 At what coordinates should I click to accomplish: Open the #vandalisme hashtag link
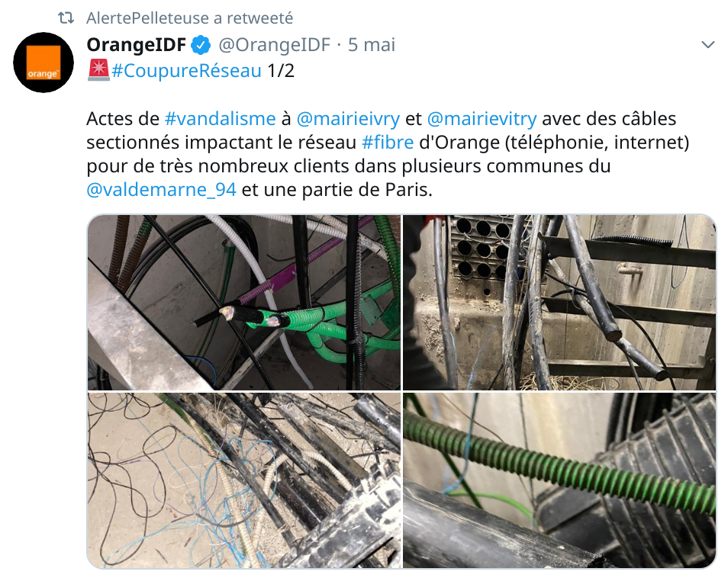coord(220,119)
